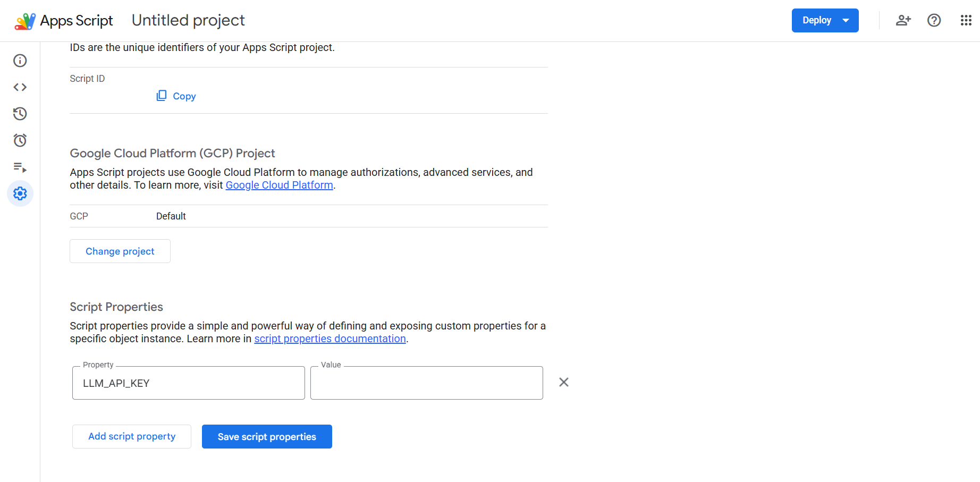This screenshot has width=980, height=482.
Task: Click 'Google Cloud Platform (GCP) Project' heading
Action: (172, 153)
